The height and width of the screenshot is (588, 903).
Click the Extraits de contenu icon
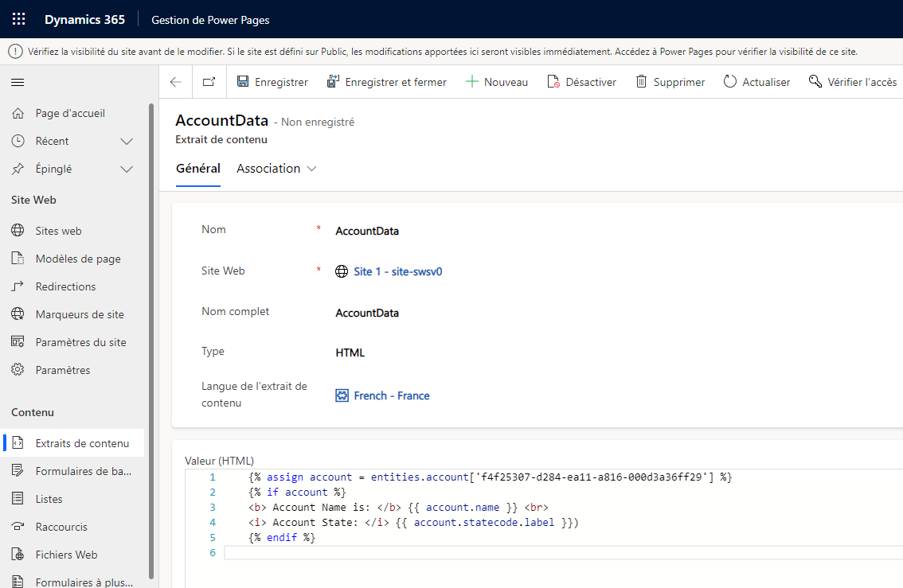click(x=18, y=443)
